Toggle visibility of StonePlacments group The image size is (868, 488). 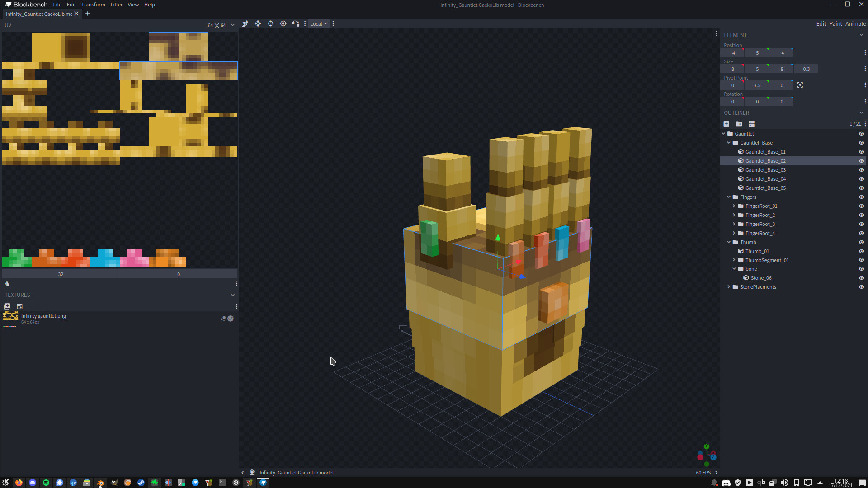click(x=861, y=287)
